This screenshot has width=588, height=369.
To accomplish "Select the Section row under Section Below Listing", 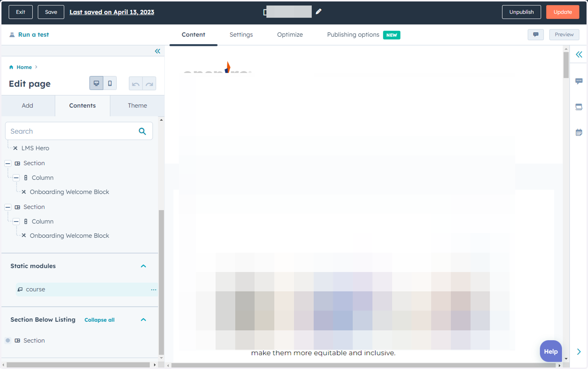I will coord(34,341).
